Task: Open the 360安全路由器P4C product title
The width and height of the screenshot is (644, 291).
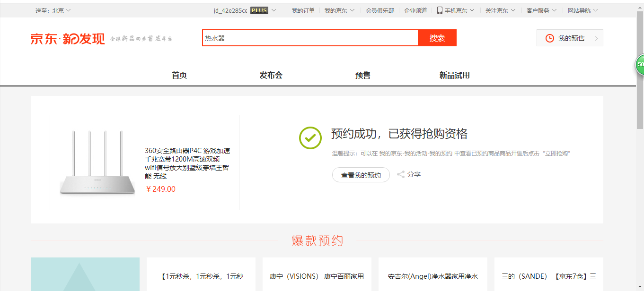Action: pos(188,163)
